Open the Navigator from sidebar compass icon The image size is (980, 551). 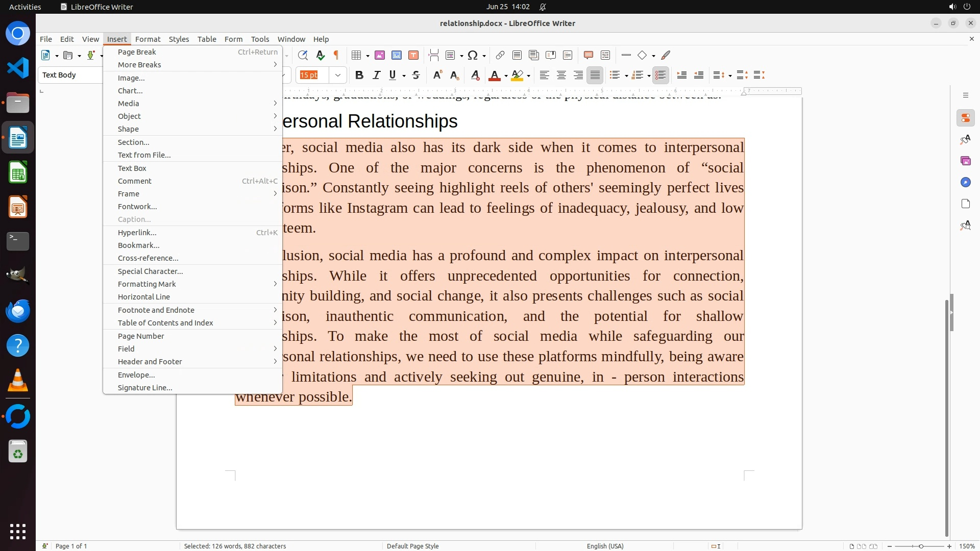(x=965, y=182)
